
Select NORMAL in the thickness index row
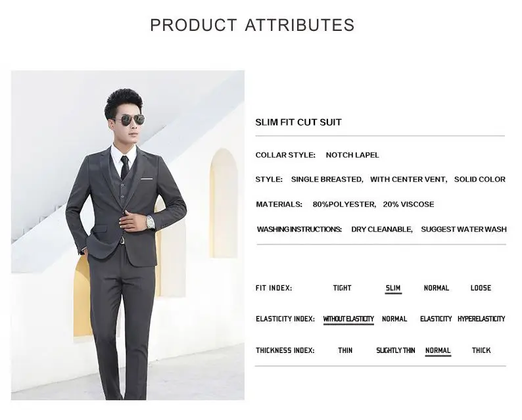(438, 350)
